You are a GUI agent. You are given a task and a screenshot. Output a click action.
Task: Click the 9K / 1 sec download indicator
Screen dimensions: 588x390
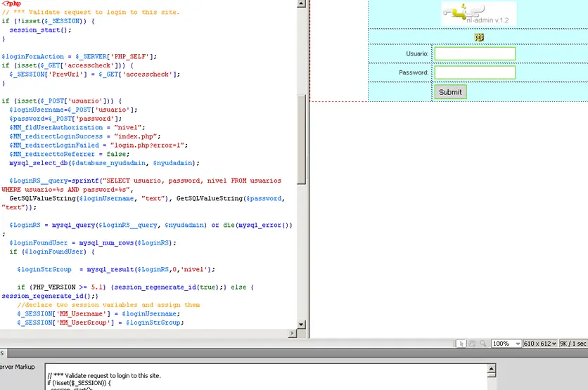573,344
